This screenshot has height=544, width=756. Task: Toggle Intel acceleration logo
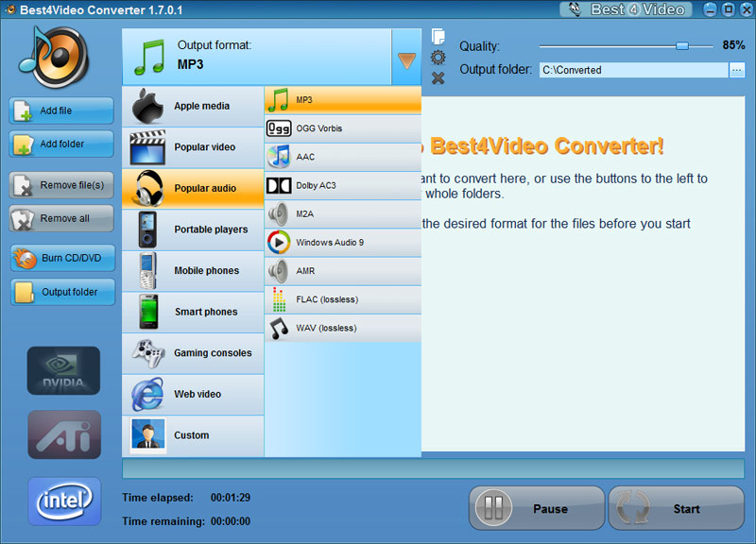(64, 501)
